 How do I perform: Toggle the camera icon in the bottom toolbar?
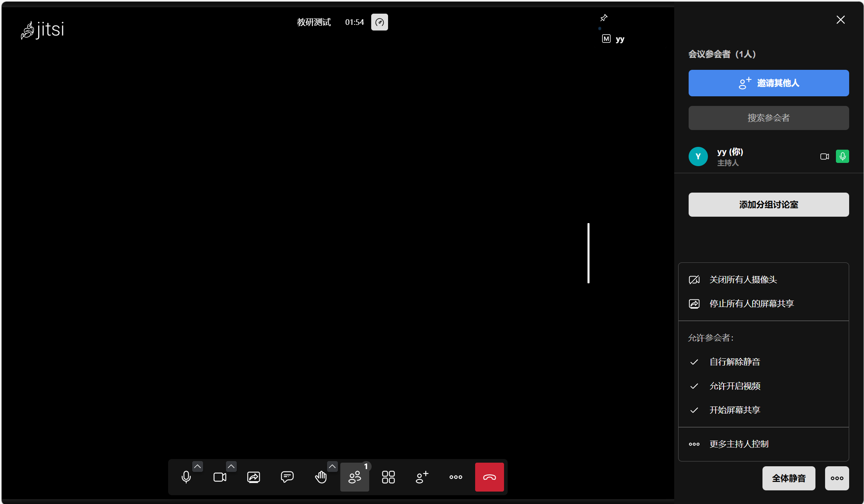pos(220,477)
